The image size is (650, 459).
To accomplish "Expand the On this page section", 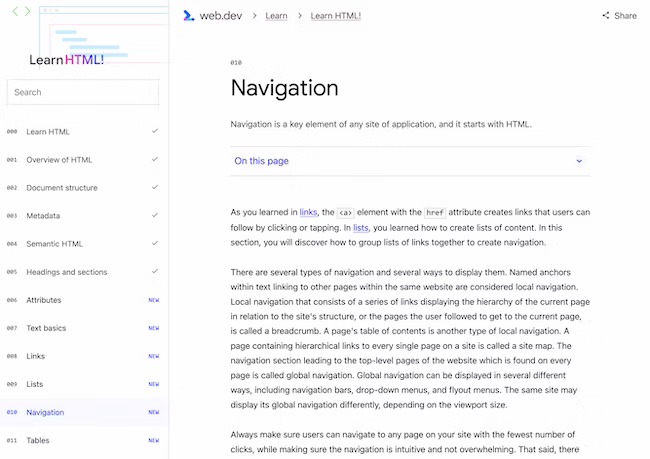I will tap(262, 161).
